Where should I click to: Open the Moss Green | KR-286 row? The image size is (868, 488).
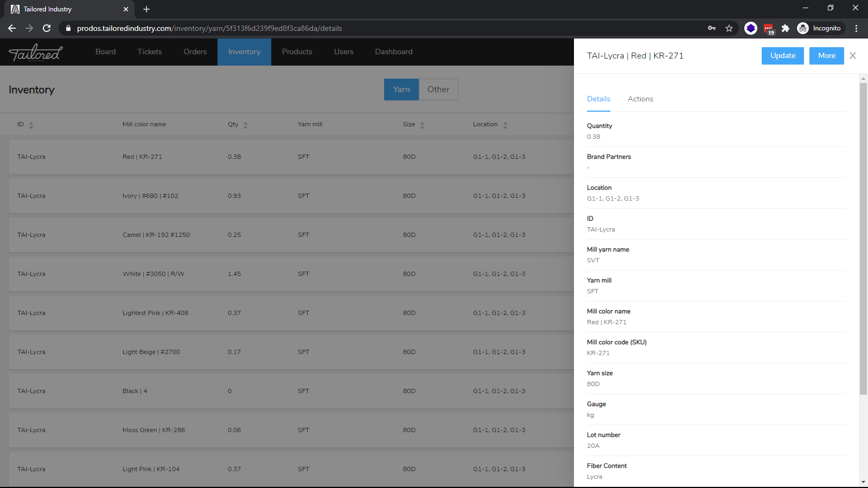click(291, 430)
